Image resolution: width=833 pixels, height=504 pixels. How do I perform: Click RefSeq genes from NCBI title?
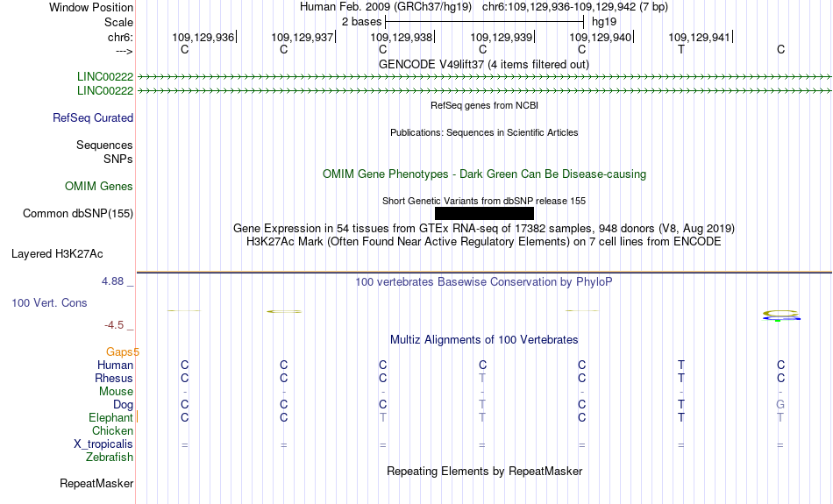click(485, 105)
